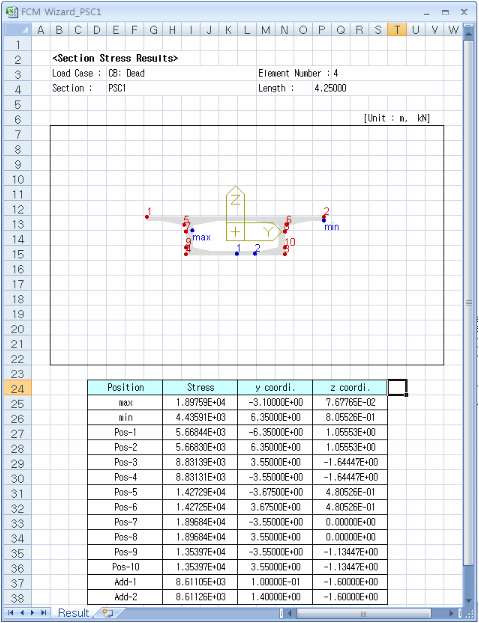Select row 24 header
479x623 pixels.
click(17, 388)
